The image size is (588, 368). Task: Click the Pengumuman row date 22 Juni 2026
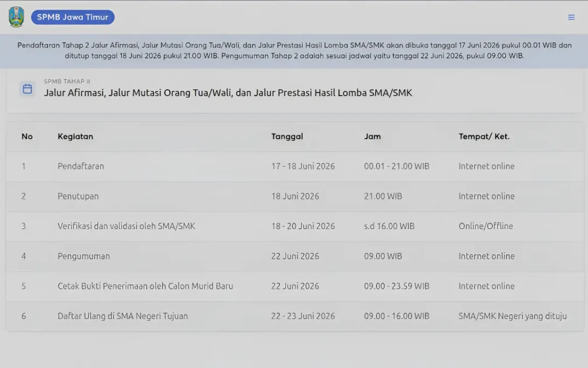295,256
